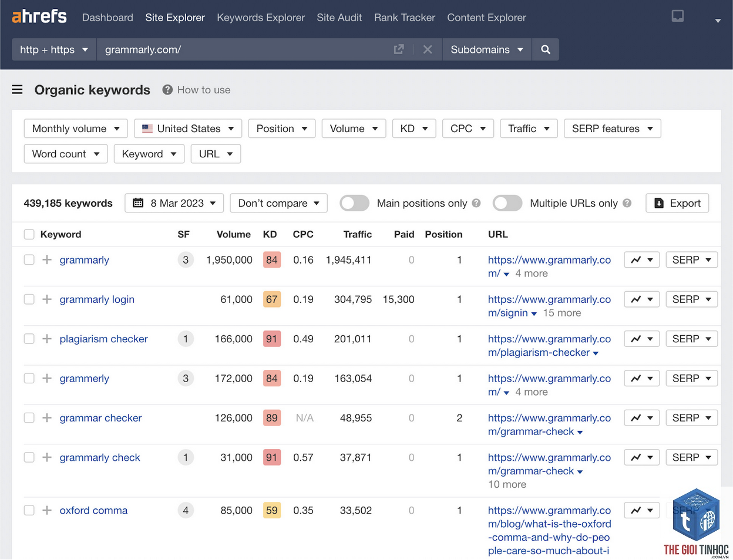
Task: Expand 15 more URLs for grammarly login
Action: [561, 313]
